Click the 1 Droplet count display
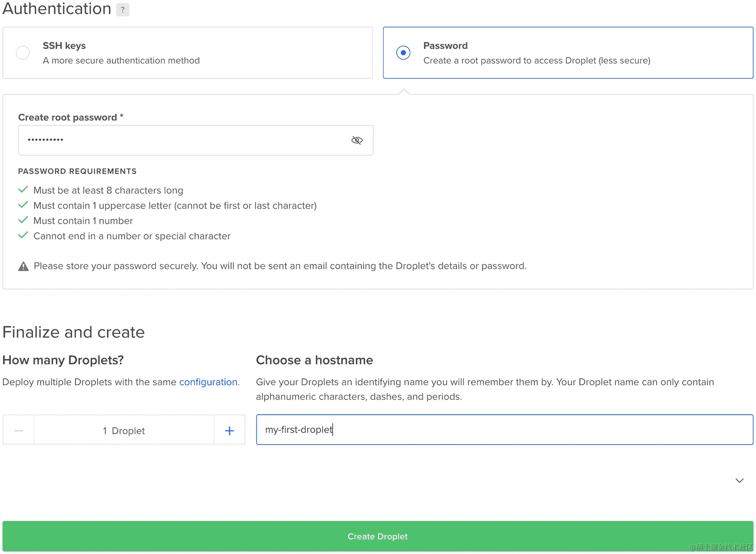The image size is (756, 554). tap(124, 431)
